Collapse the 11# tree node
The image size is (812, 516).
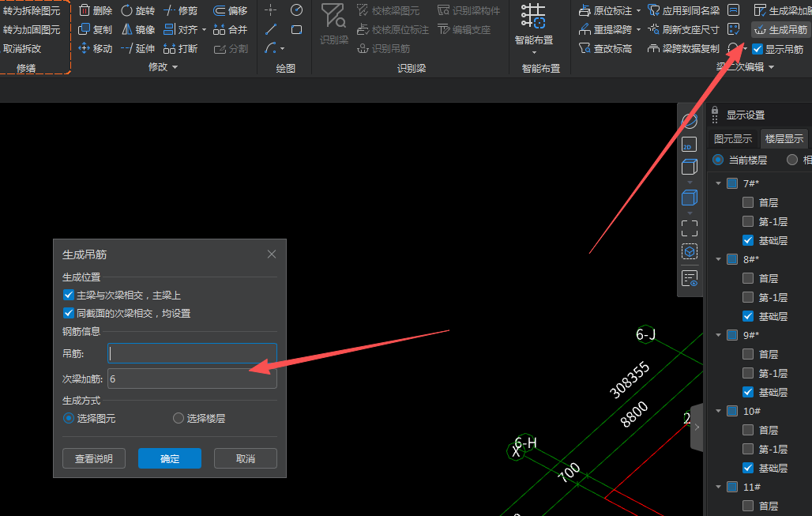pos(718,487)
